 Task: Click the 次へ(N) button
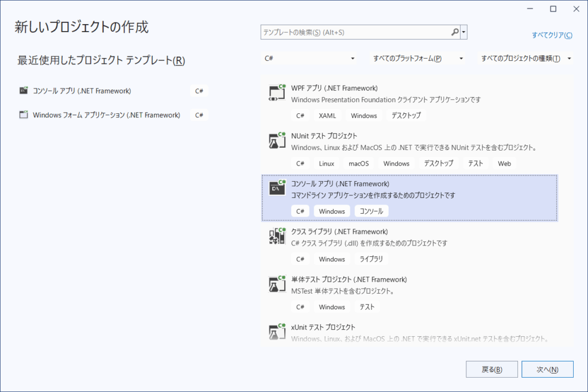[547, 370]
